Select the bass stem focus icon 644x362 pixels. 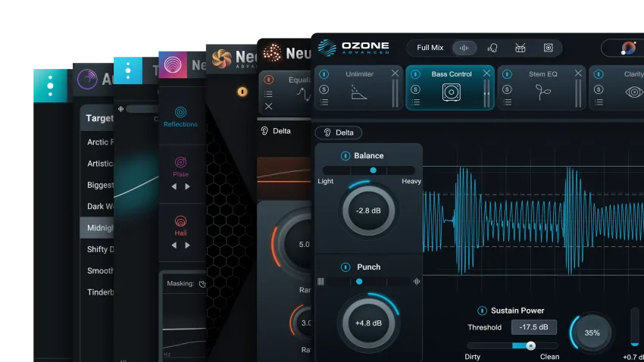tap(548, 48)
